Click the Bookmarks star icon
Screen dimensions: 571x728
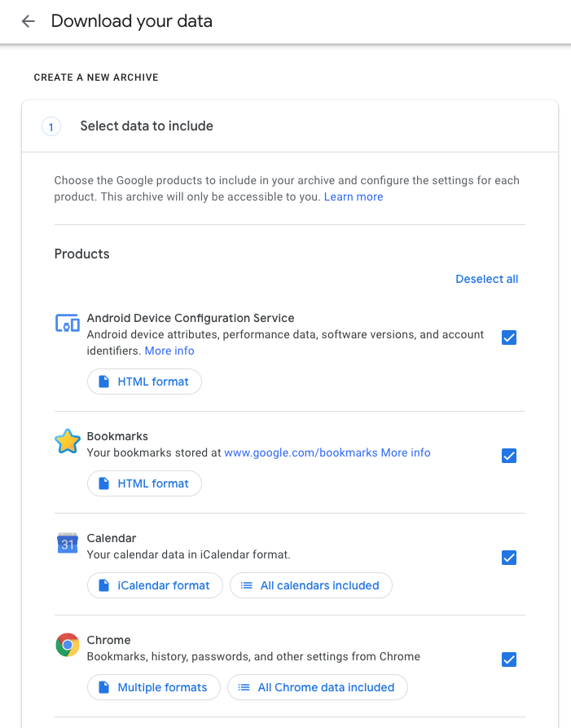(x=67, y=442)
